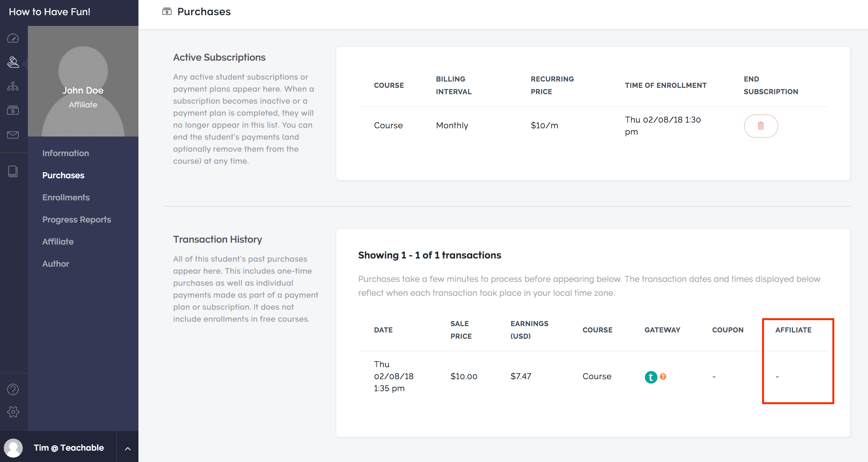This screenshot has height=462, width=868.
Task: Click the Affiliate role label under John Doe
Action: pyautogui.click(x=83, y=105)
